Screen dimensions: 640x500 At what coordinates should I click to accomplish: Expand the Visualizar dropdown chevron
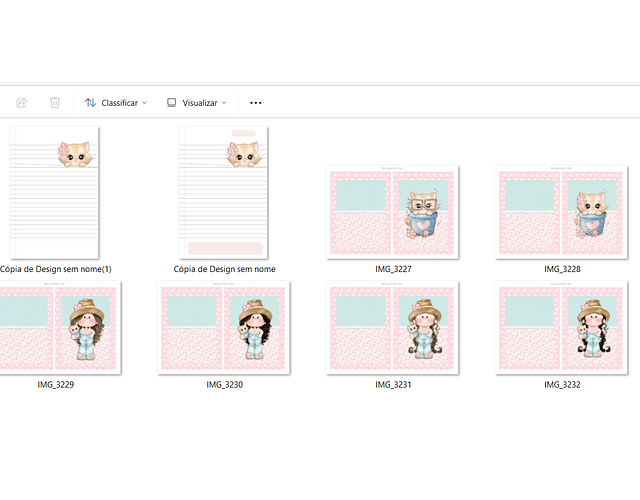coord(224,102)
